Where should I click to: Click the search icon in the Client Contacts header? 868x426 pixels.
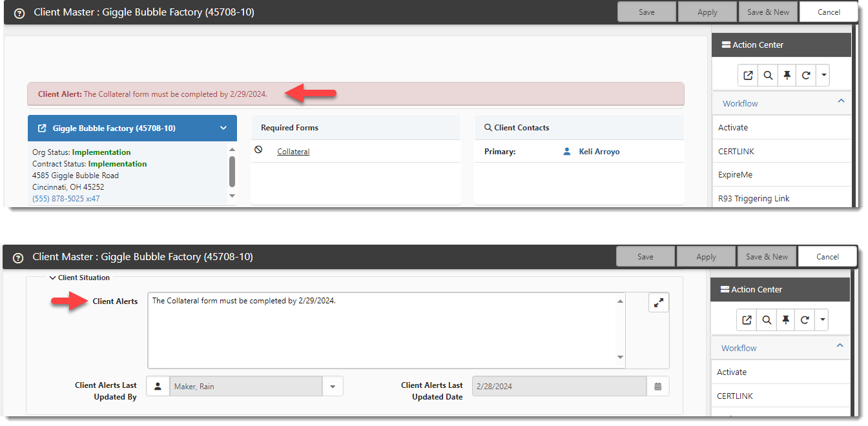point(488,128)
